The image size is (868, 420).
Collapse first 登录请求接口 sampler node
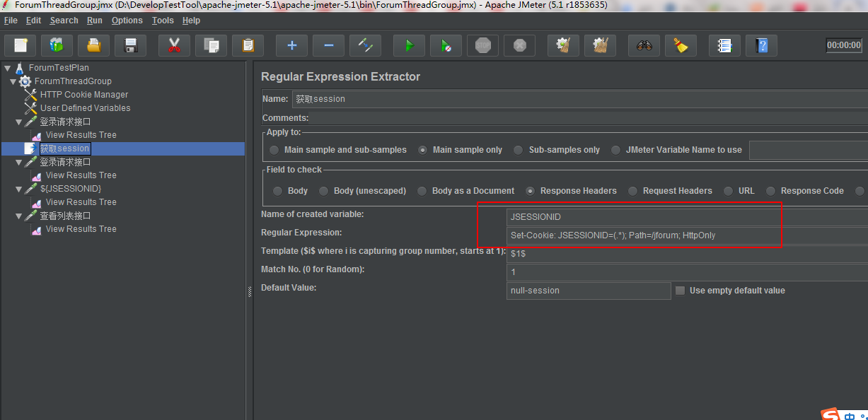click(x=18, y=122)
